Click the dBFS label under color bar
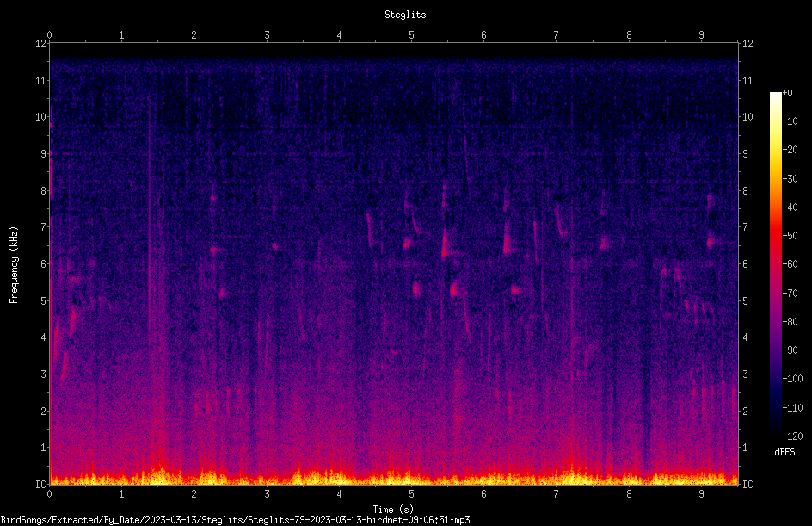 click(784, 452)
